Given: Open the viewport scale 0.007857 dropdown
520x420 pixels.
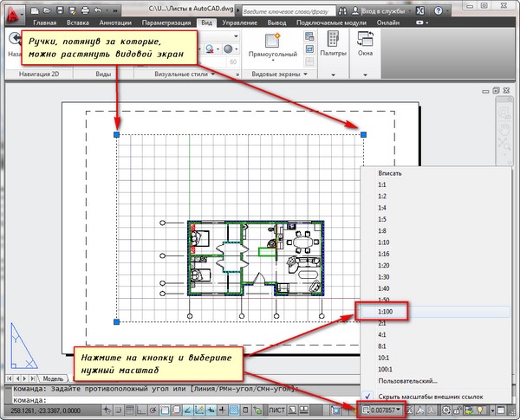Looking at the screenshot, I should point(384,409).
